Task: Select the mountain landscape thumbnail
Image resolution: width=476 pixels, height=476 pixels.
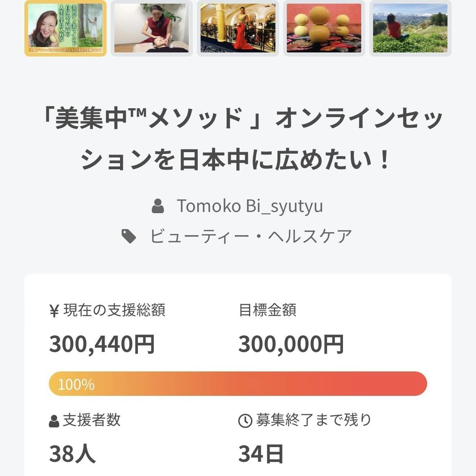Action: pyautogui.click(x=410, y=28)
